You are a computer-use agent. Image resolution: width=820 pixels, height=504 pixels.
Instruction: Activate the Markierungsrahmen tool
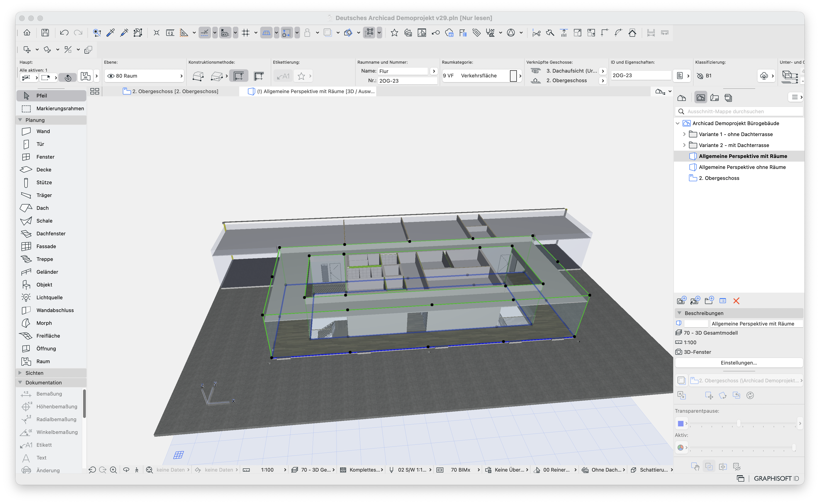[x=51, y=109]
